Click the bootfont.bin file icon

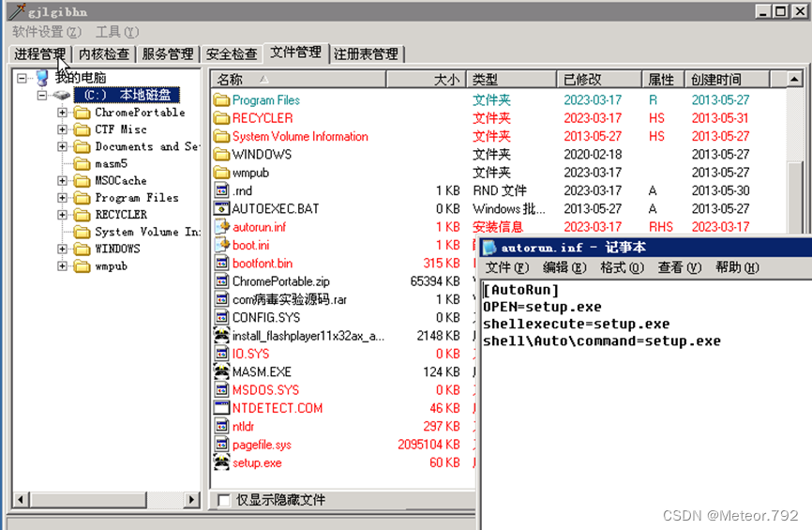221,263
